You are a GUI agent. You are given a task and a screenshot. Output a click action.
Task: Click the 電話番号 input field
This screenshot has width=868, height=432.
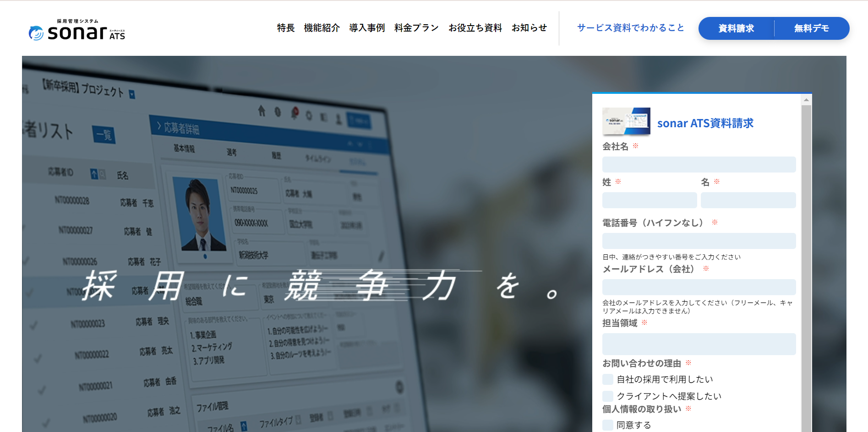click(x=699, y=241)
